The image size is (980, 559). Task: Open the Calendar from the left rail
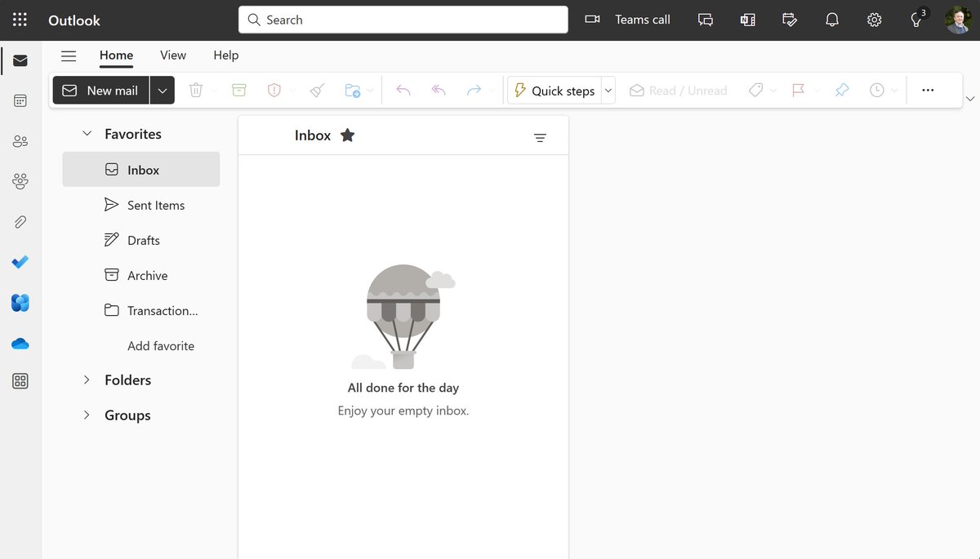pos(20,100)
